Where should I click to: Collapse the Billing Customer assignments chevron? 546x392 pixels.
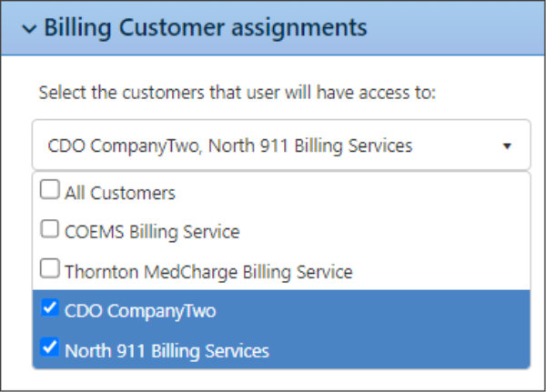(x=29, y=29)
